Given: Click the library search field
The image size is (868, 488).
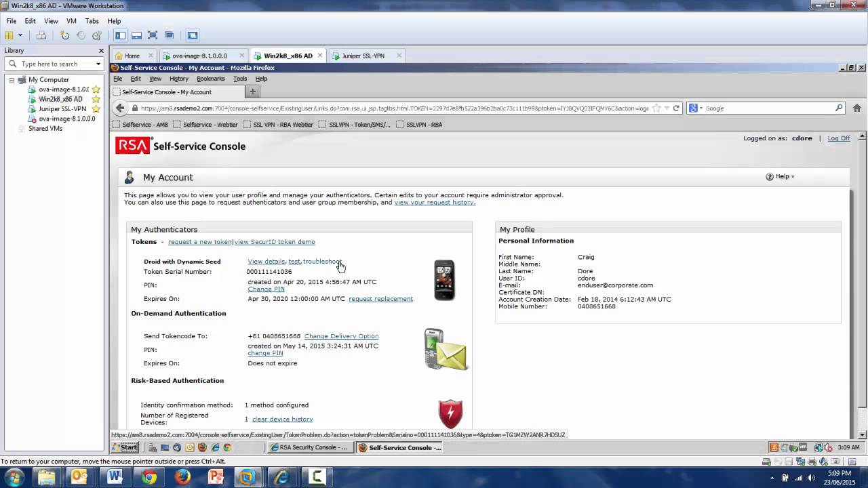Looking at the screenshot, I should coord(54,64).
